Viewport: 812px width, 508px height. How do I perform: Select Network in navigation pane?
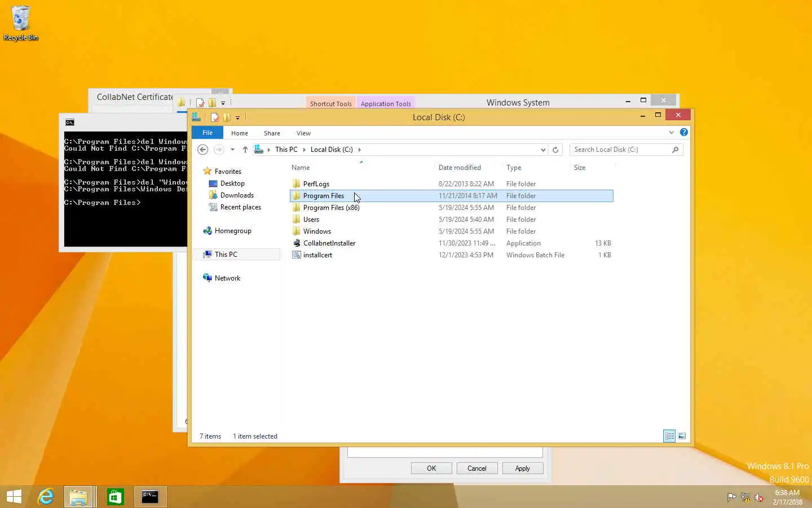tap(227, 278)
